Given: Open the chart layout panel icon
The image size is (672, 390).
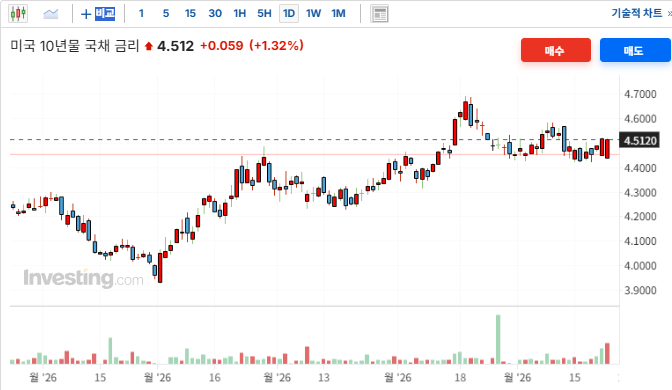Looking at the screenshot, I should point(379,14).
